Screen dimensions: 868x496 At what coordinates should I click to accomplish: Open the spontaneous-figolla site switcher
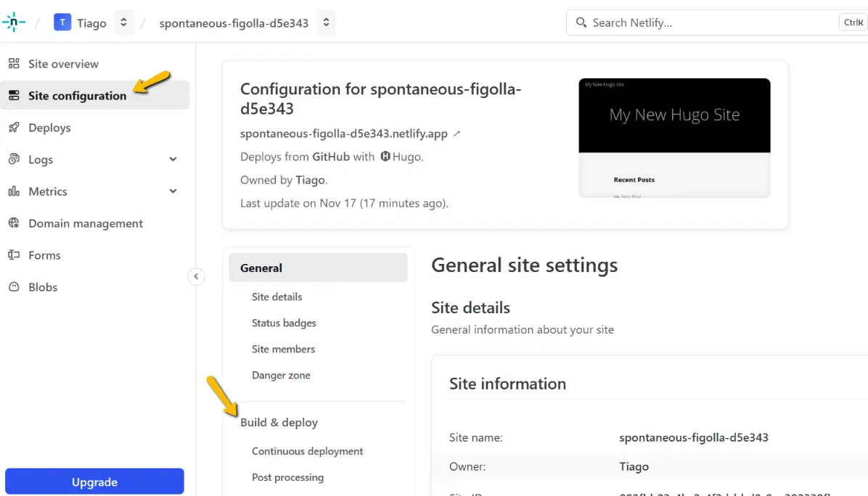click(326, 22)
